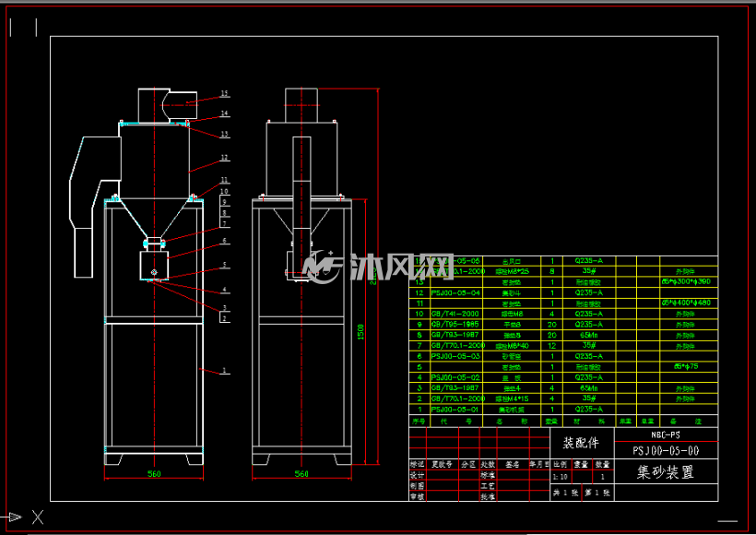Click the 1500 height dimension text

[360, 331]
